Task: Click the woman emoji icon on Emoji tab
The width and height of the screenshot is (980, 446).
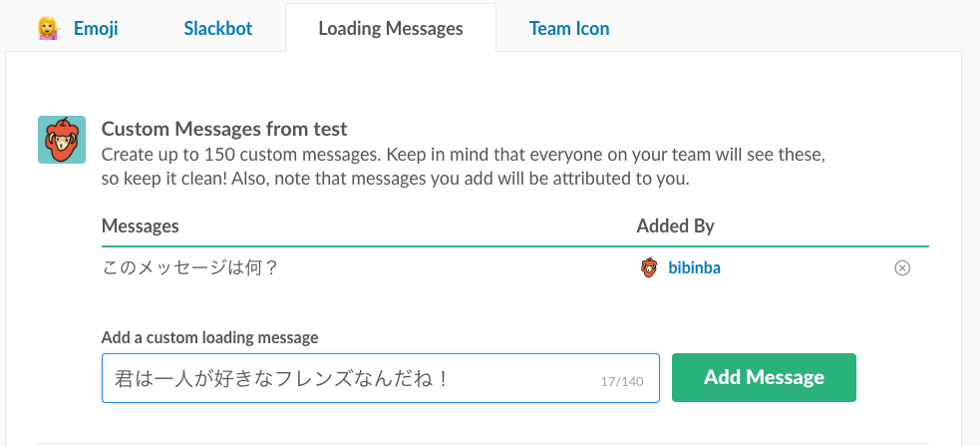Action: tap(50, 29)
